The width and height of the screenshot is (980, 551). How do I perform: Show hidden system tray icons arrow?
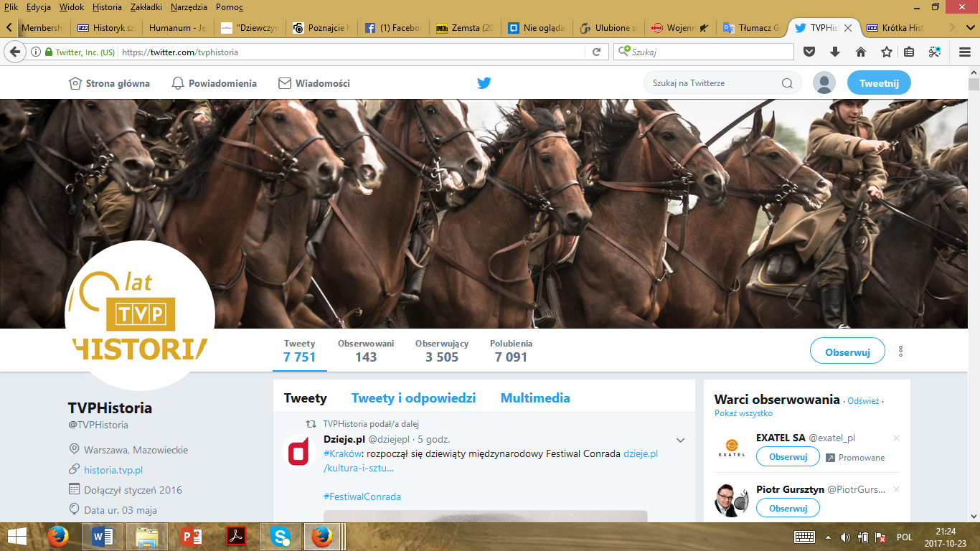828,537
